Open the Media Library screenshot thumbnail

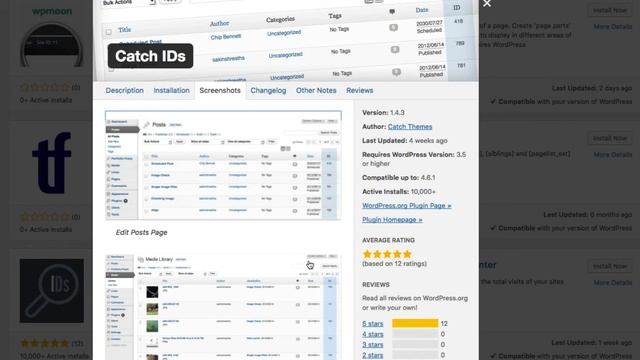click(x=223, y=307)
